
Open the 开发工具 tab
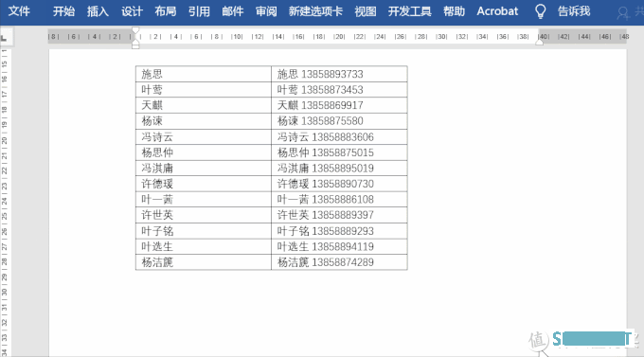[x=410, y=11]
